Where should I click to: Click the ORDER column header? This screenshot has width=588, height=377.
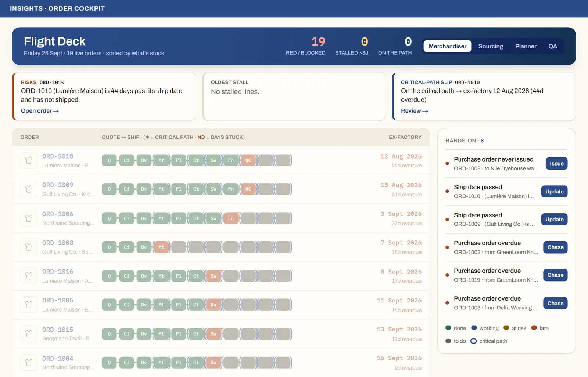(29, 137)
